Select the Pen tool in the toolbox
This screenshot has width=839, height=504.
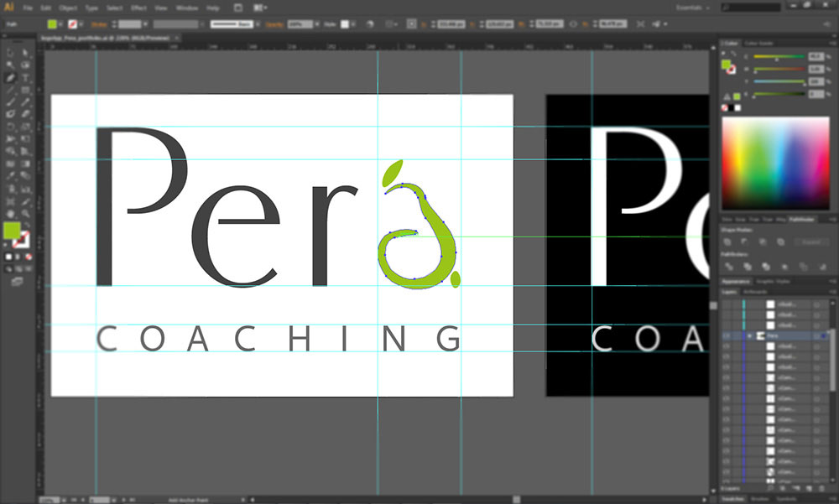[10, 77]
